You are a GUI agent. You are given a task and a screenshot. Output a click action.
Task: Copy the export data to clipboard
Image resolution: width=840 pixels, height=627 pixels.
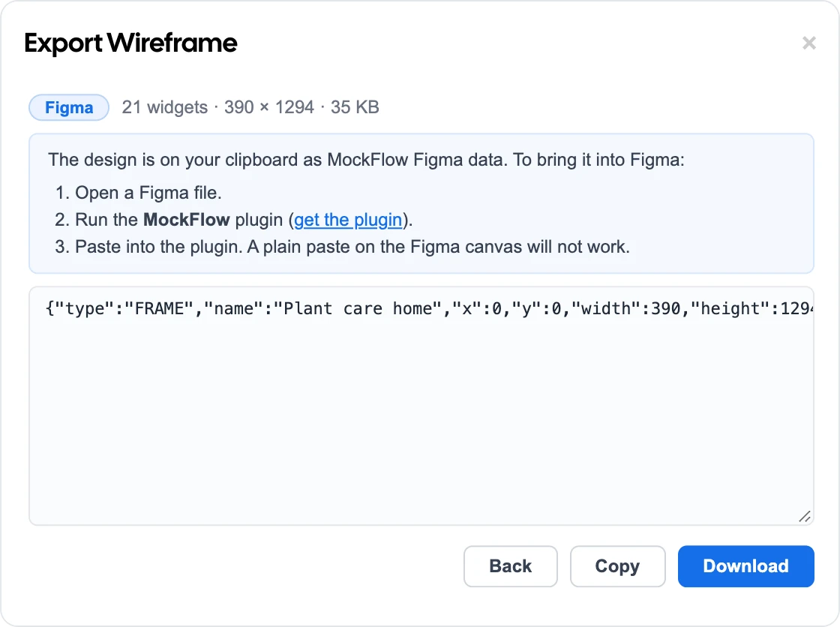point(618,566)
